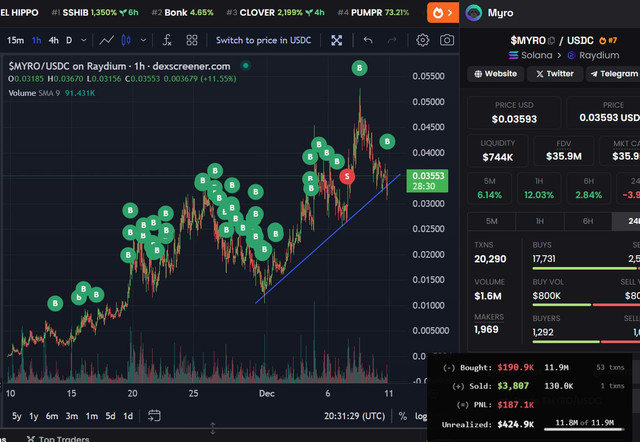
Task: Click the current price label 0.03553
Action: (427, 181)
